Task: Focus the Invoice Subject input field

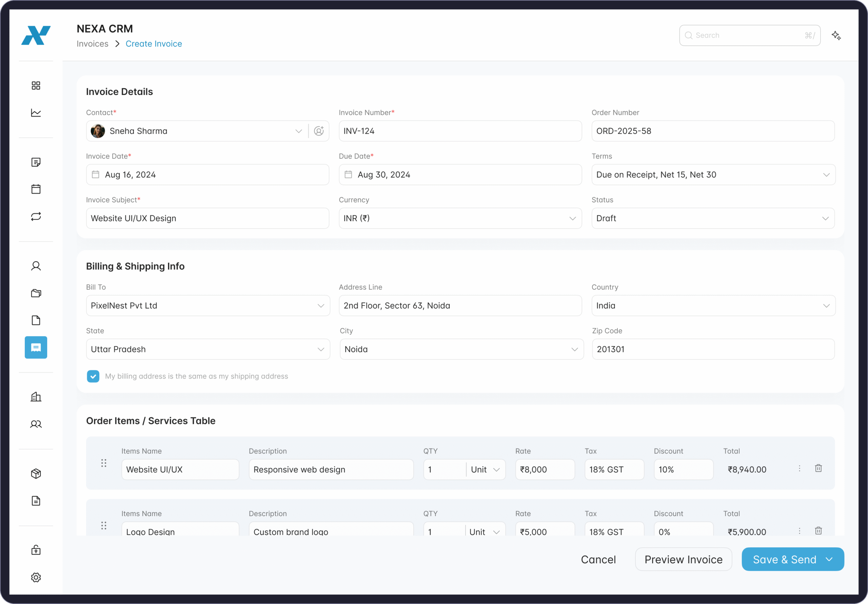Action: click(x=208, y=218)
